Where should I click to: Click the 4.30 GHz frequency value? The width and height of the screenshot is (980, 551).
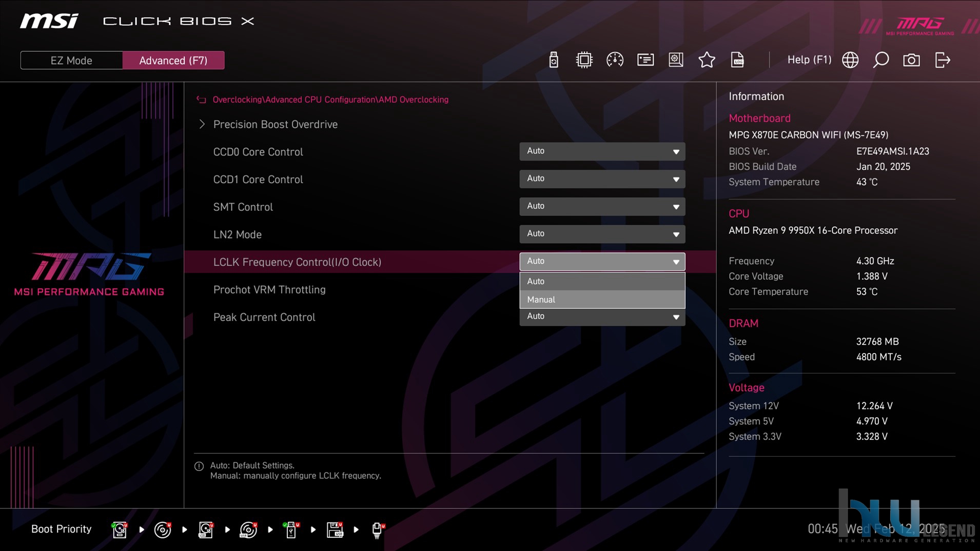[x=875, y=261]
